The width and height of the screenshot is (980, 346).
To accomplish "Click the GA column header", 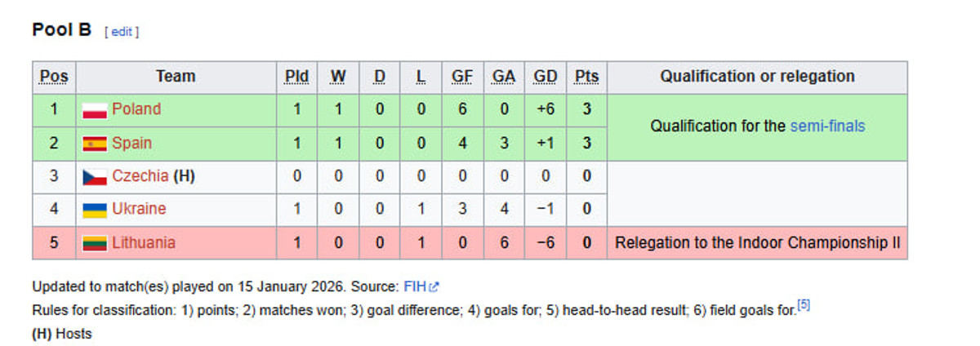I will (x=504, y=77).
